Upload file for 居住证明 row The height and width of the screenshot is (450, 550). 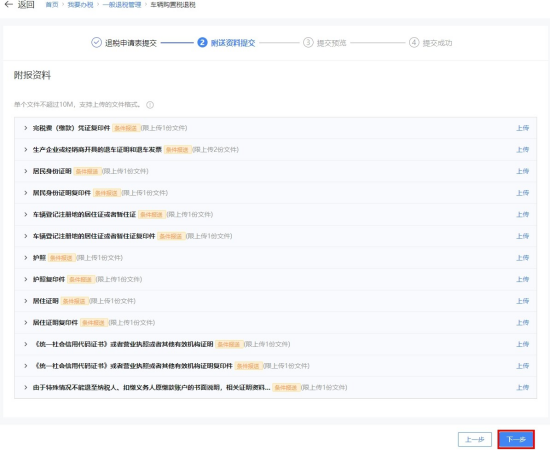click(x=522, y=301)
